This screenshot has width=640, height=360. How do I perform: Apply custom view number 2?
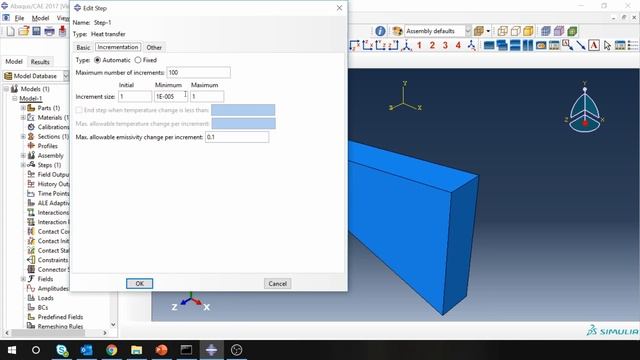point(432,45)
